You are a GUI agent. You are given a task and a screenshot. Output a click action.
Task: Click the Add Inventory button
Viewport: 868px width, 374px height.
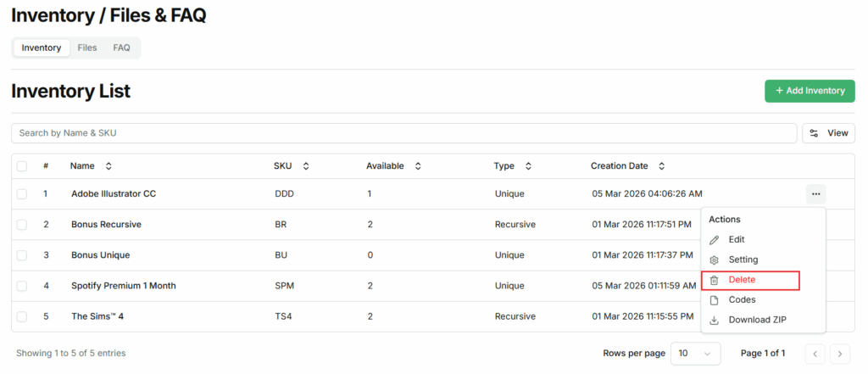coord(810,91)
